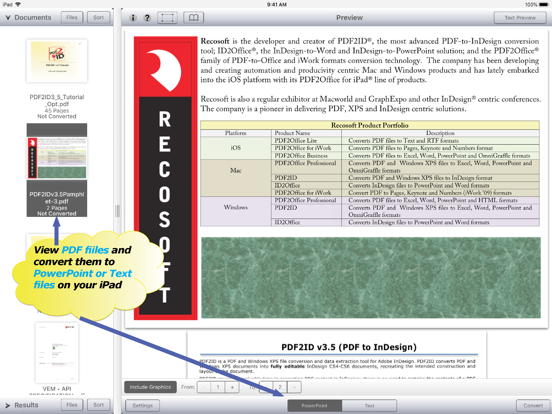Open the help question mark icon
Viewport: 552px width, 414px height.
point(148,18)
